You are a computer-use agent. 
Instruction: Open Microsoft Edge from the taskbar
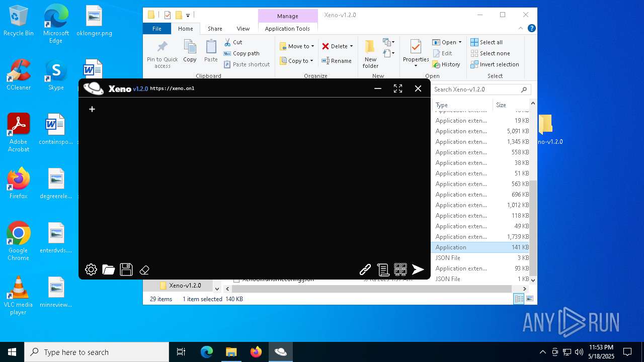pyautogui.click(x=207, y=352)
